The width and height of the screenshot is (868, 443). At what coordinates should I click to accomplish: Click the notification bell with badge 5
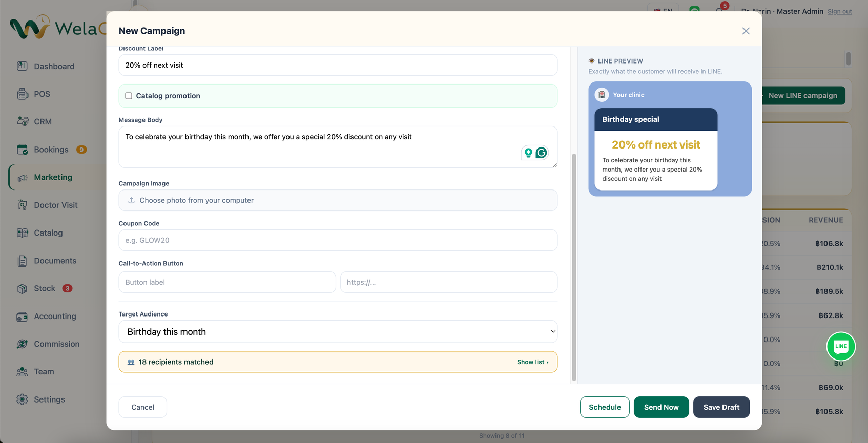720,9
